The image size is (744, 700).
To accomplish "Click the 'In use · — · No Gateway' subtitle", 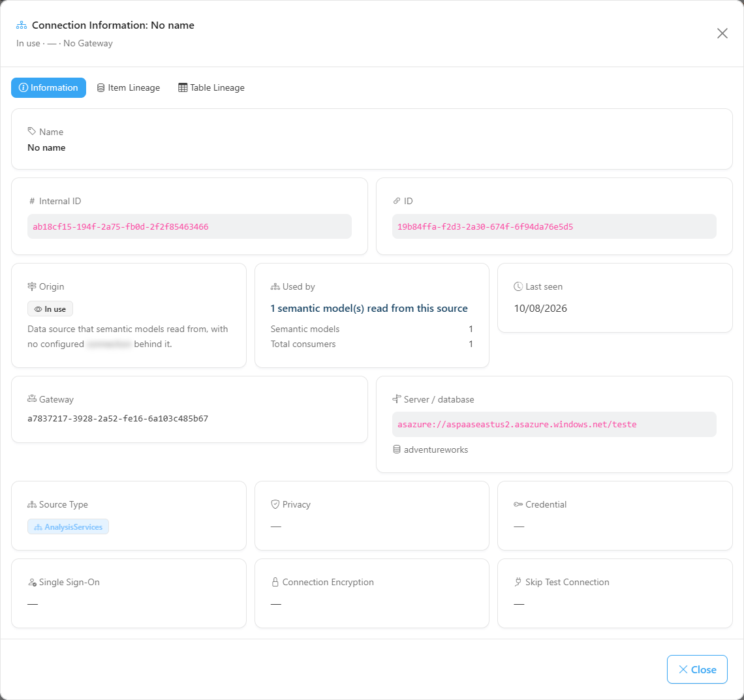I will coord(65,43).
